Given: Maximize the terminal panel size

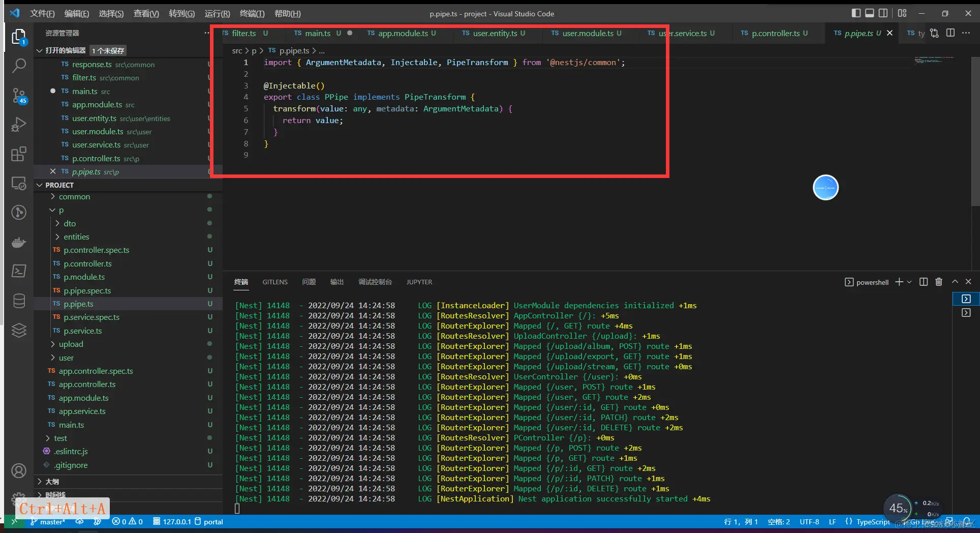Looking at the screenshot, I should point(955,282).
